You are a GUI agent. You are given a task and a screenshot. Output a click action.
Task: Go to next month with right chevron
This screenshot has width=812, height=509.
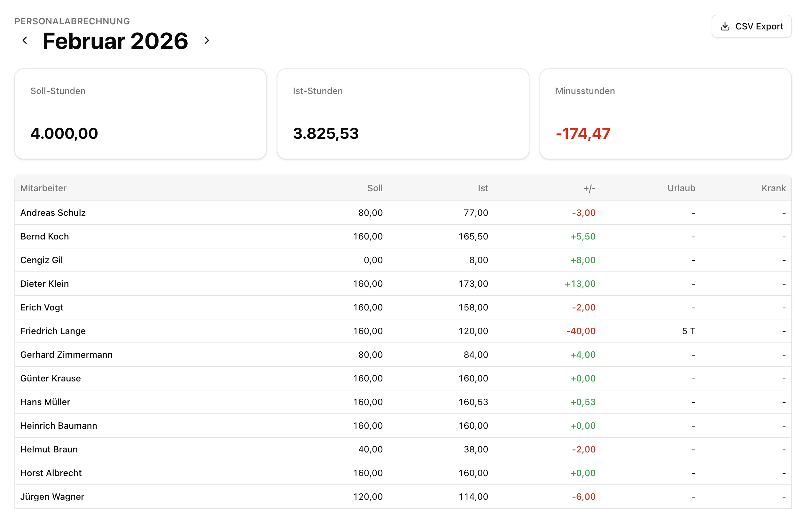(207, 41)
